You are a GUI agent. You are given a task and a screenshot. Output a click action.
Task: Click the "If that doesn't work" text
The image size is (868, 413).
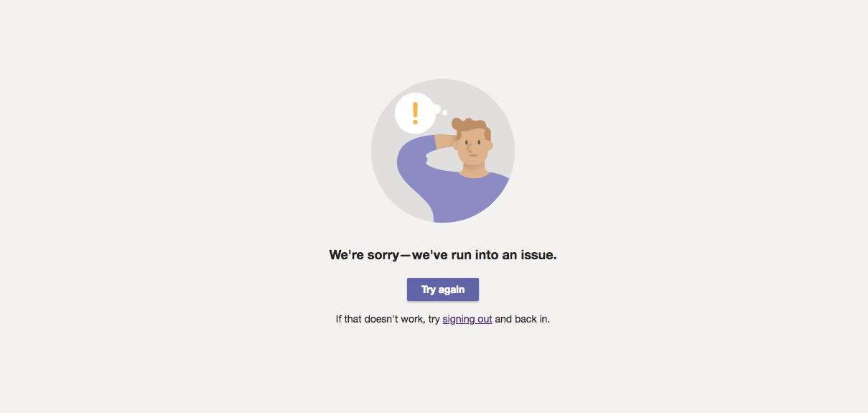[381, 319]
